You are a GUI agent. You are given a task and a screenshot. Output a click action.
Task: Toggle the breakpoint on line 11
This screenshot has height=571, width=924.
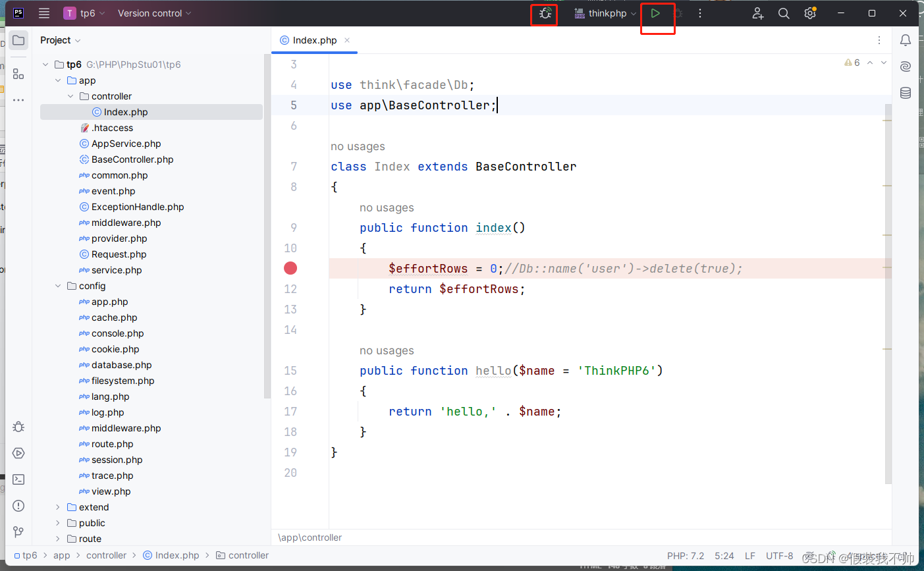(x=290, y=268)
